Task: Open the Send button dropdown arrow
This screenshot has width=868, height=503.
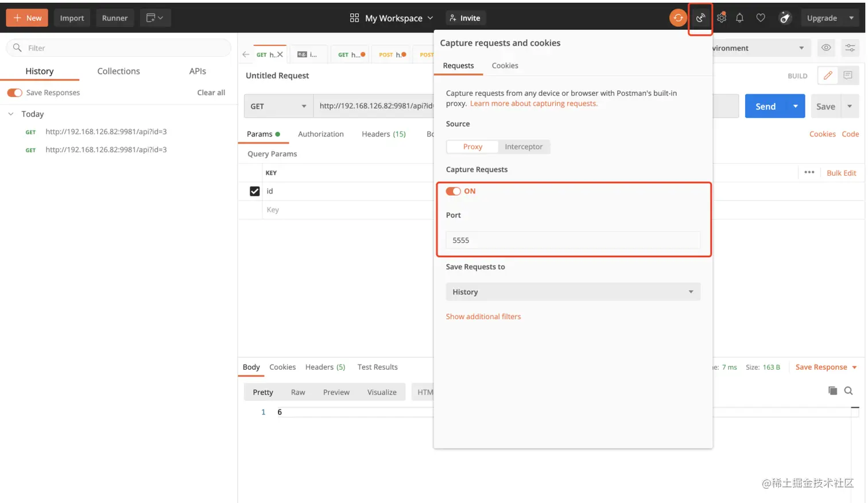Action: pyautogui.click(x=795, y=106)
